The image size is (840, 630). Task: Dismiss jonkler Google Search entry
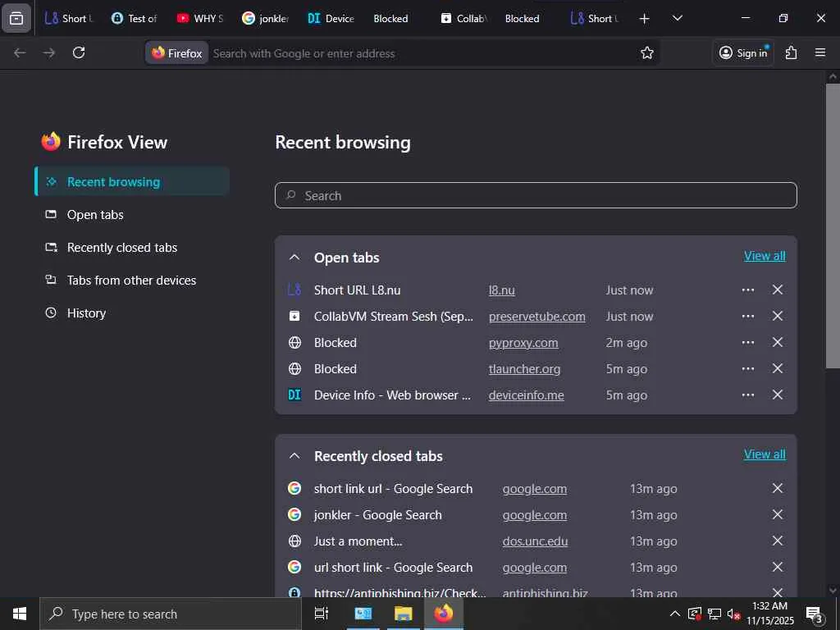[x=778, y=514]
